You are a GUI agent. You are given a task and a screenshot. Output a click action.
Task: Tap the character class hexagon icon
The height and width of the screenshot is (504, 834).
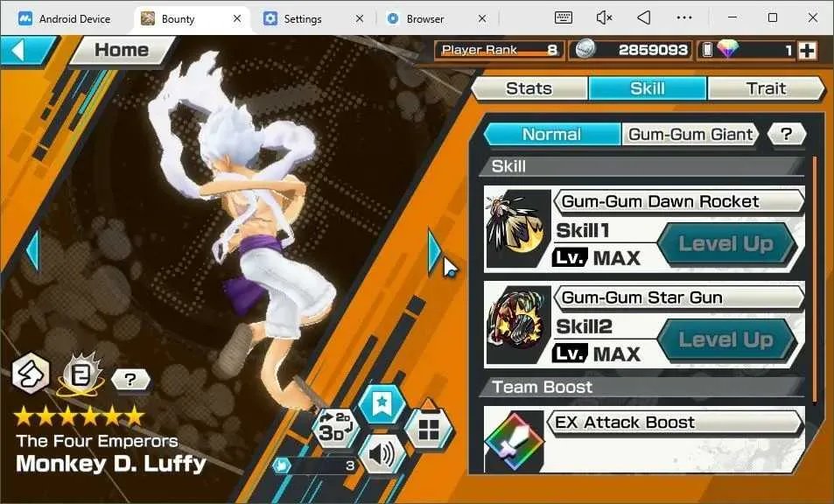click(x=31, y=374)
